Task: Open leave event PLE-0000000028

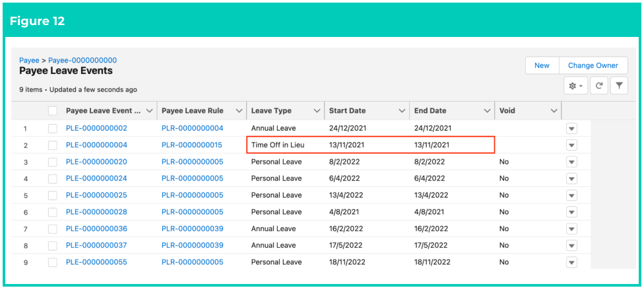Action: click(x=96, y=212)
